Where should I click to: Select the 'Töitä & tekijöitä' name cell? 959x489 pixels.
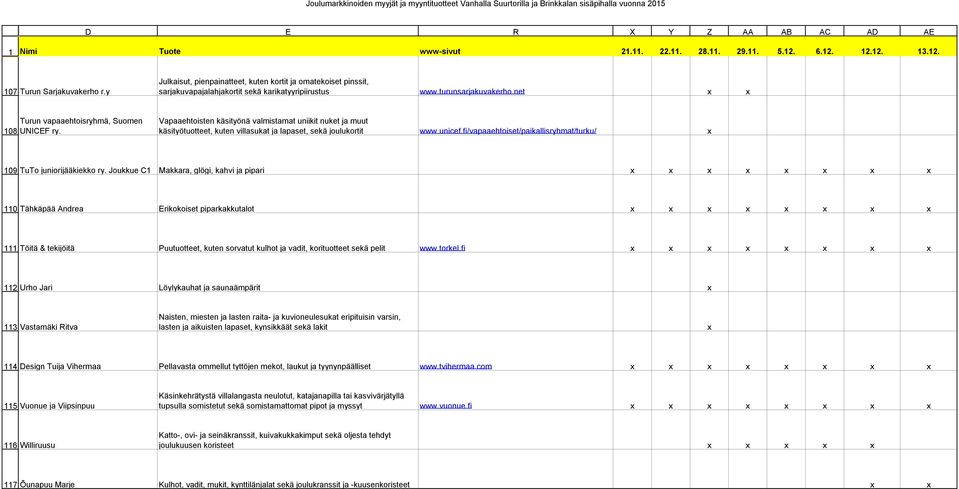[x=88, y=233]
